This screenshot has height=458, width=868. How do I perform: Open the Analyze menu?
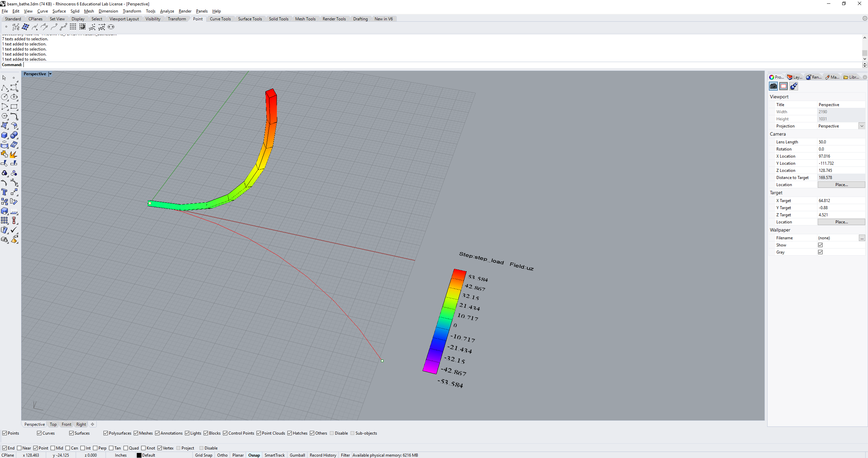[167, 11]
